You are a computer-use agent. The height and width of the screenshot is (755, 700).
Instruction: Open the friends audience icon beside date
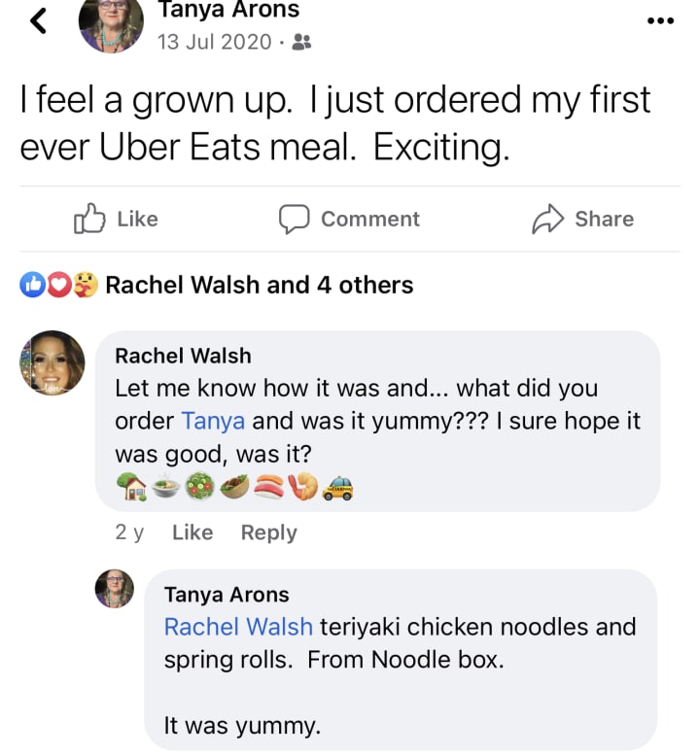tap(302, 43)
